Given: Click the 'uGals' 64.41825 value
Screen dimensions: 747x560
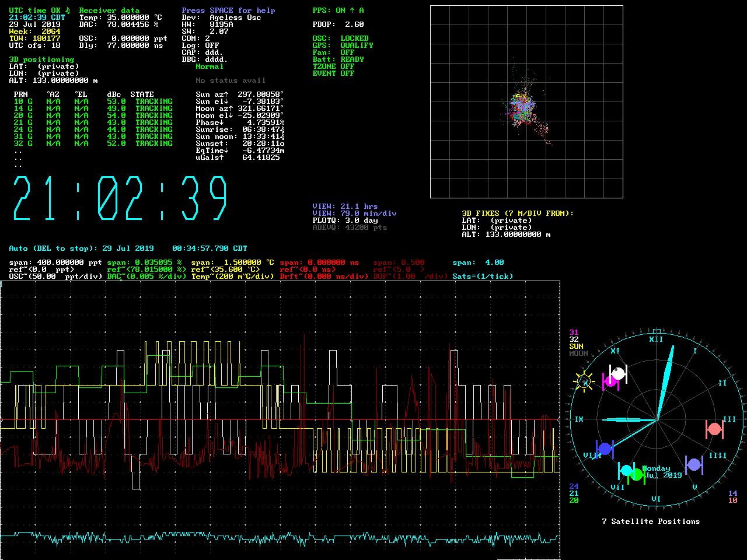Looking at the screenshot, I should [x=261, y=157].
